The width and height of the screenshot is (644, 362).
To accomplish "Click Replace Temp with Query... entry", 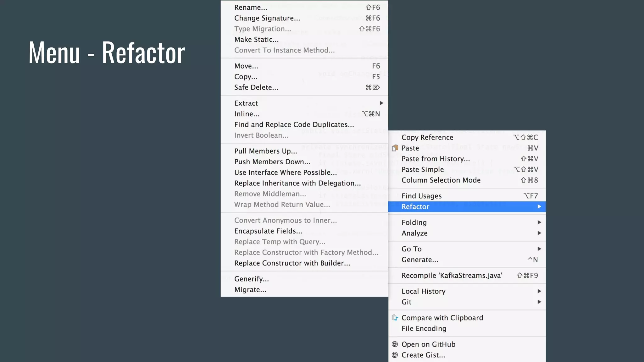I will click(304, 242).
